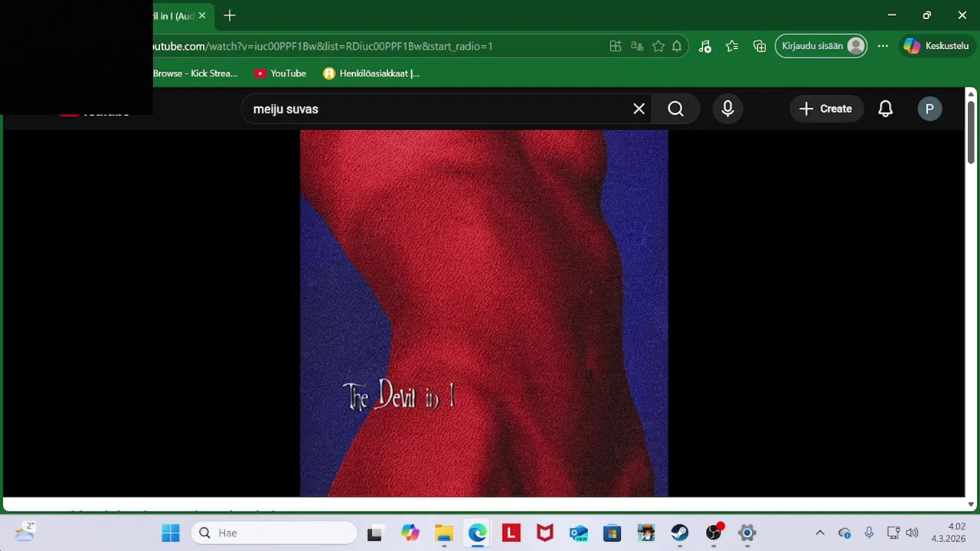Open the YouTube bookmark
980x551 pixels.
click(280, 73)
